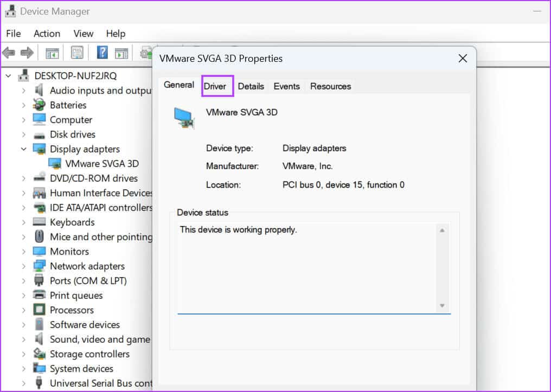
Task: Click the Ports (COM & LPT) icon
Action: [x=39, y=280]
